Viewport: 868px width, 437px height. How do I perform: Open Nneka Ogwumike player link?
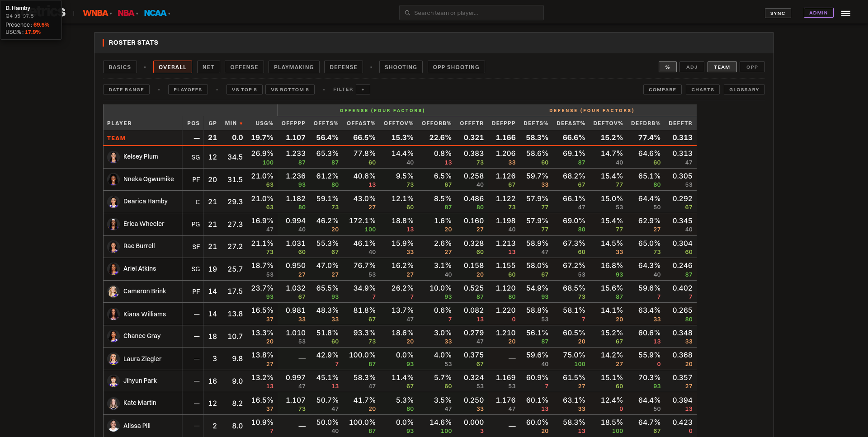click(x=149, y=179)
